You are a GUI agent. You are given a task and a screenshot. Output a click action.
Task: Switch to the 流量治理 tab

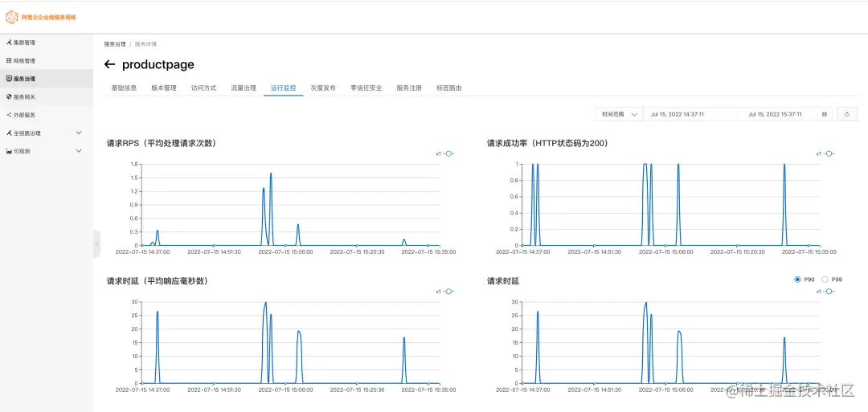click(x=244, y=88)
